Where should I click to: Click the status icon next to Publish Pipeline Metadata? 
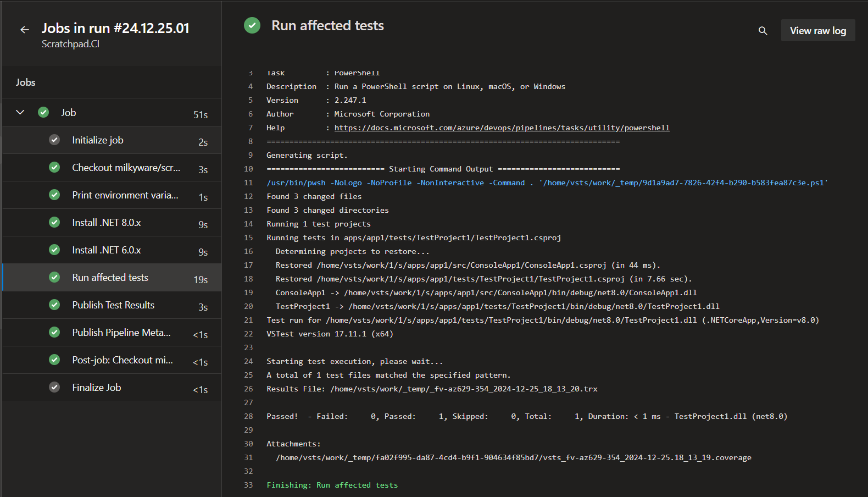point(54,332)
